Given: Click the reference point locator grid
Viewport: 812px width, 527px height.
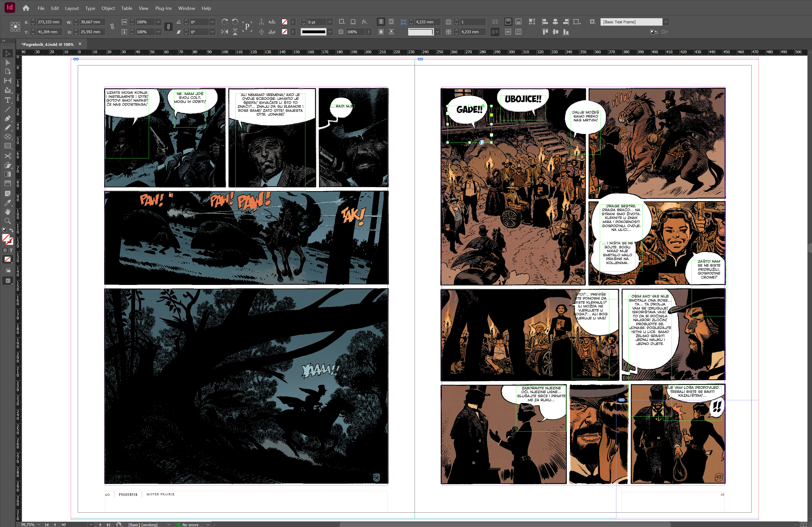Looking at the screenshot, I should click(15, 27).
